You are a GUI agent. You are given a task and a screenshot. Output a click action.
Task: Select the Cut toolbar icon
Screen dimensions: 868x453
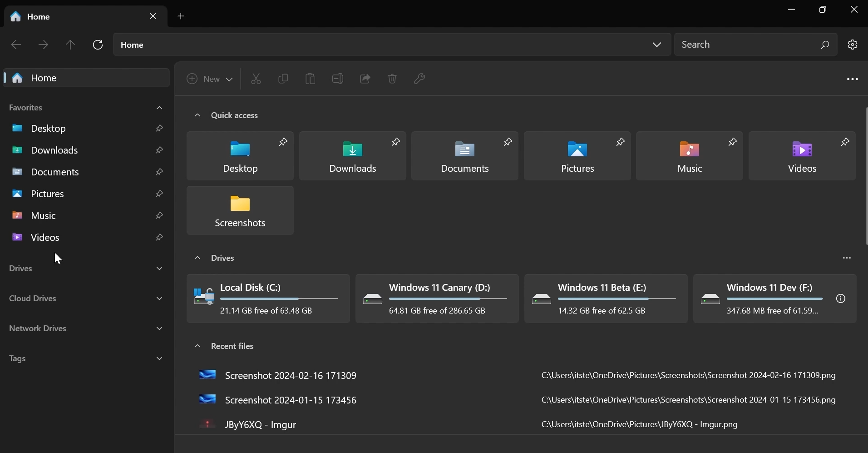point(256,79)
